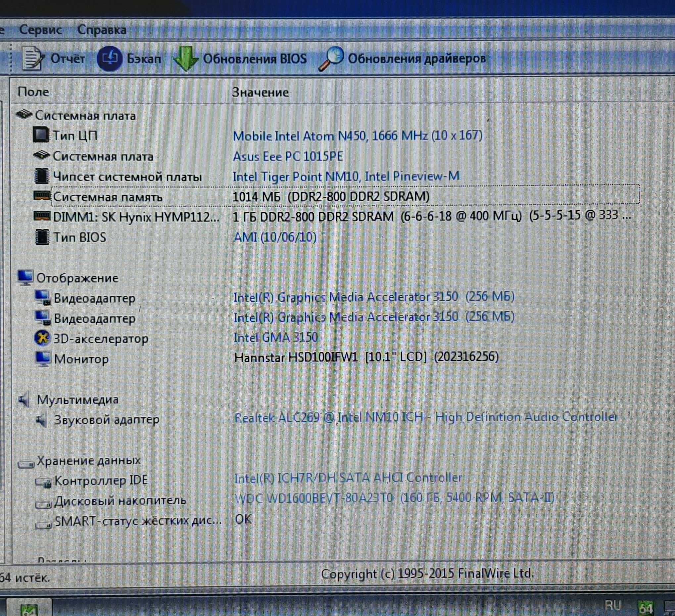Click the Монитор row display icon
Image resolution: width=675 pixels, height=616 pixels.
[x=43, y=358]
